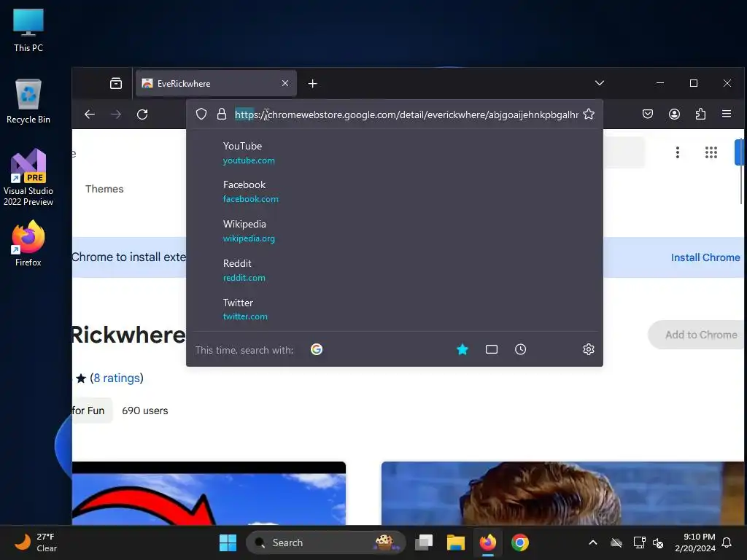The height and width of the screenshot is (560, 747).
Task: Open muted volume tray icon
Action: point(658,542)
